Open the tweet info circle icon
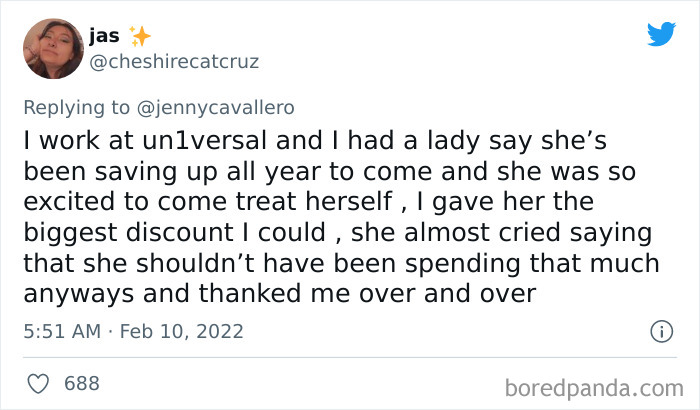Screen dimensions: 700x410 point(660,330)
